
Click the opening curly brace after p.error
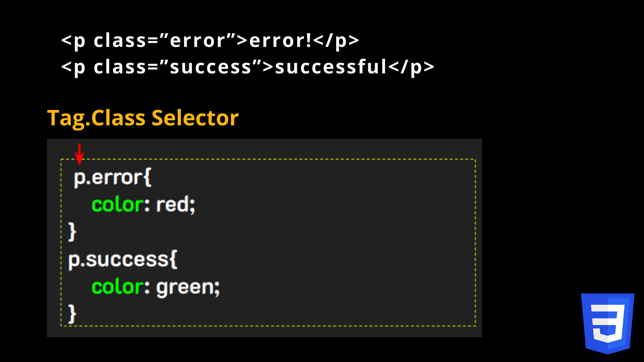pyautogui.click(x=147, y=177)
